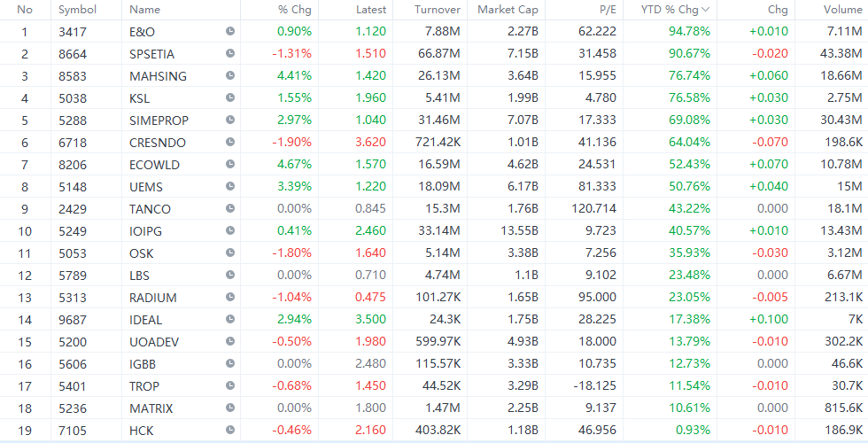Click the Name column header
Screen dimensions: 868x443
144,10
